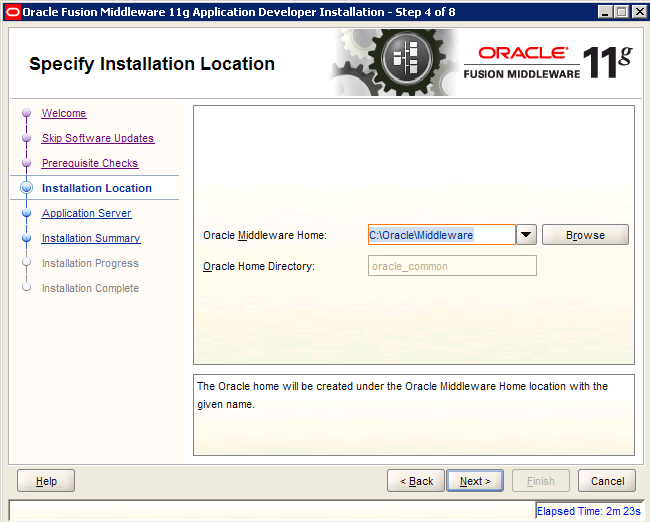This screenshot has width=650, height=522.
Task: Click the Installation Complete step label
Action: 90,288
